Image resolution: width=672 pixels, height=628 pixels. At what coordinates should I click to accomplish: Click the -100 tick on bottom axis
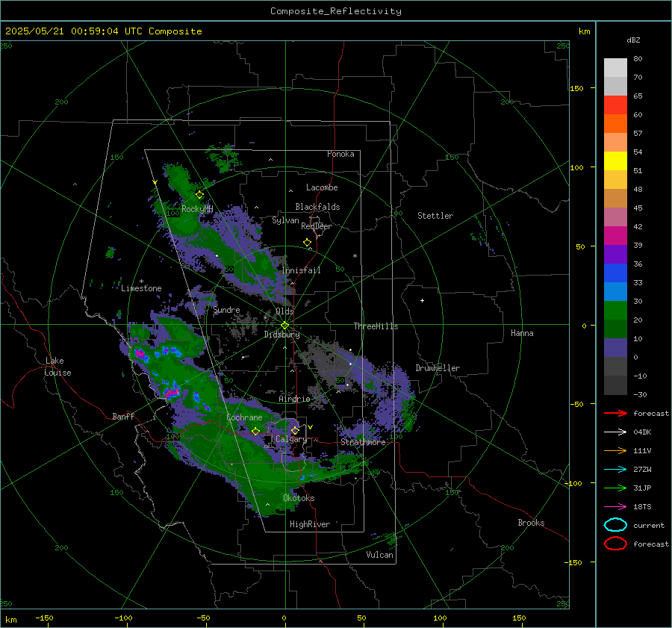point(123,618)
